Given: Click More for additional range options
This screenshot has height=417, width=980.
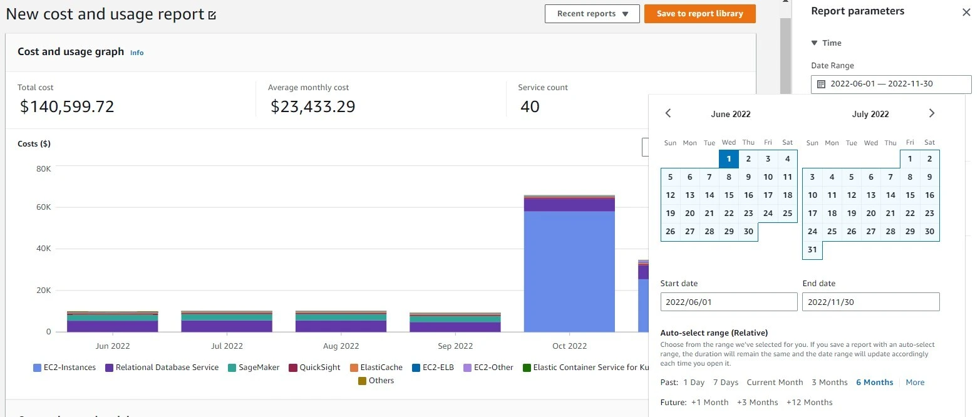Looking at the screenshot, I should tap(915, 382).
